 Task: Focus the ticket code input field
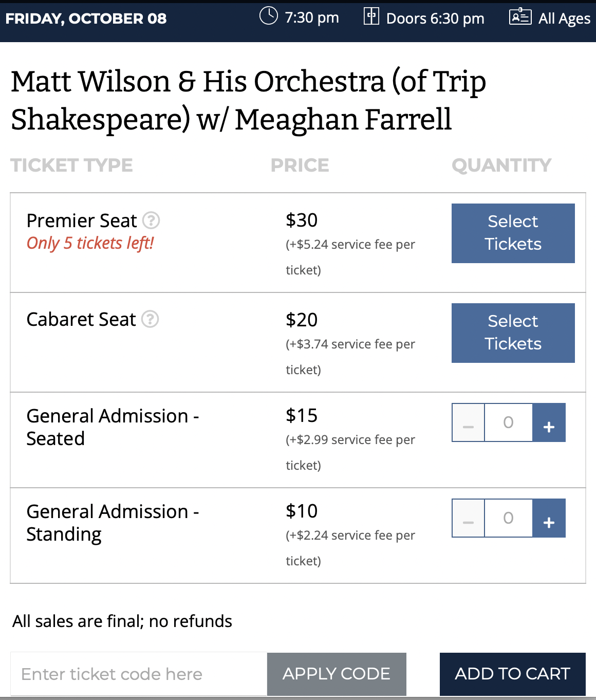[x=139, y=674]
